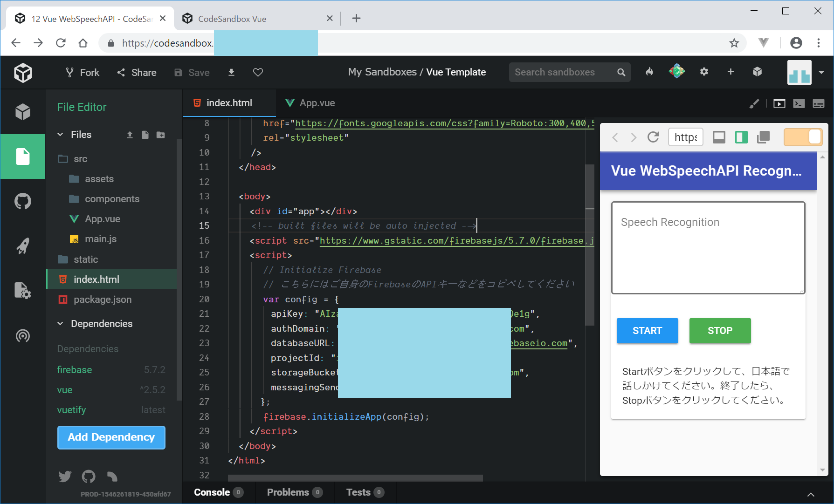Click the CodeSandbox logo in header
This screenshot has height=504, width=834.
point(23,73)
